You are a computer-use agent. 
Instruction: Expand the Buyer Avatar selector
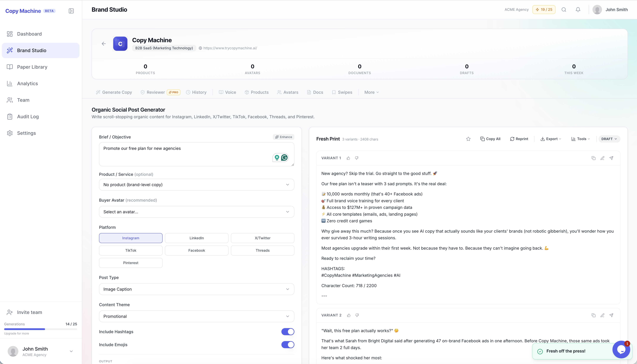click(196, 212)
